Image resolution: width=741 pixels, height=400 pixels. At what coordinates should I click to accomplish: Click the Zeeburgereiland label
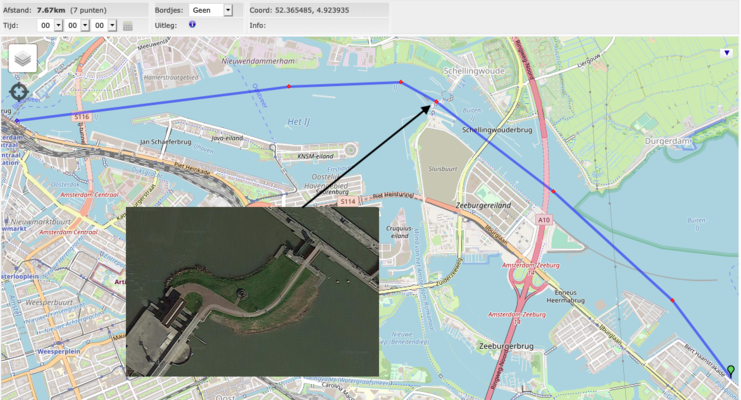click(x=483, y=205)
